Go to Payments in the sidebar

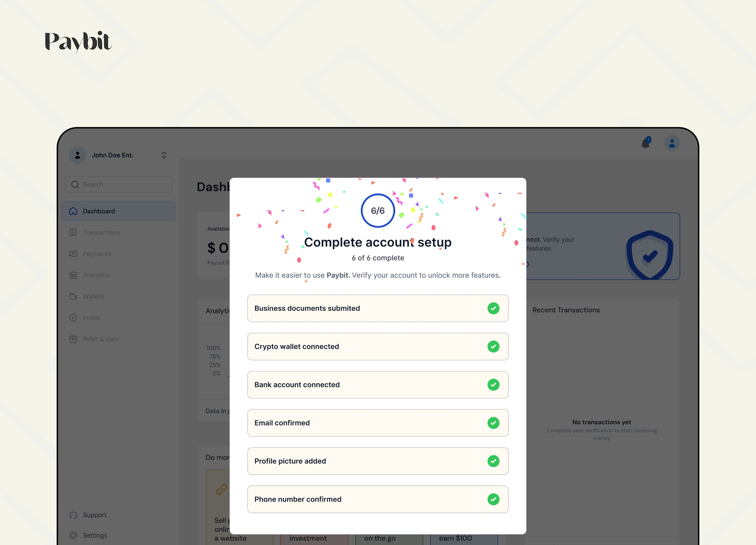point(97,254)
